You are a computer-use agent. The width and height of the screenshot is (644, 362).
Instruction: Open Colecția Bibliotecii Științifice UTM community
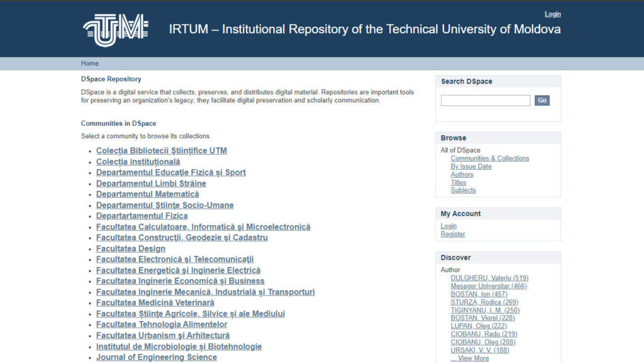point(162,151)
